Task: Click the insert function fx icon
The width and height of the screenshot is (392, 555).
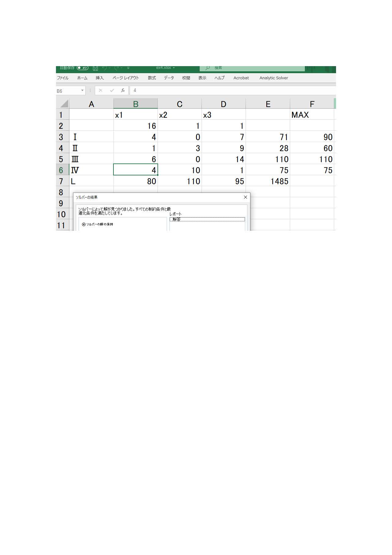Action: pos(123,91)
